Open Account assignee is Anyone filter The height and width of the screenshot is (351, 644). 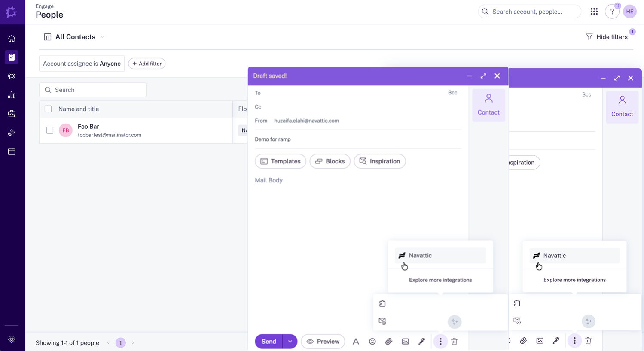(x=82, y=64)
